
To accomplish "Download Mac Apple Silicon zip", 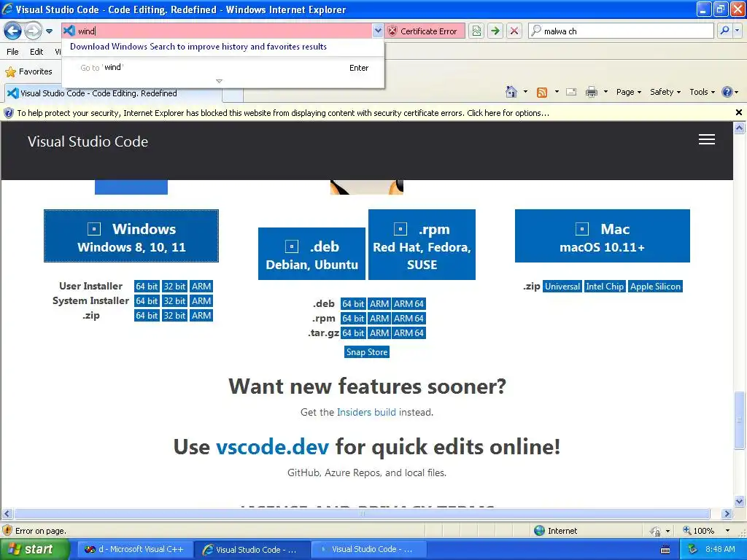I will coord(655,287).
